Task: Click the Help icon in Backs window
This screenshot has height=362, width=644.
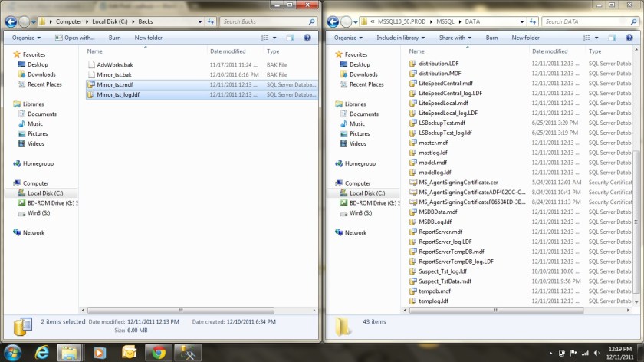Action: tap(307, 37)
